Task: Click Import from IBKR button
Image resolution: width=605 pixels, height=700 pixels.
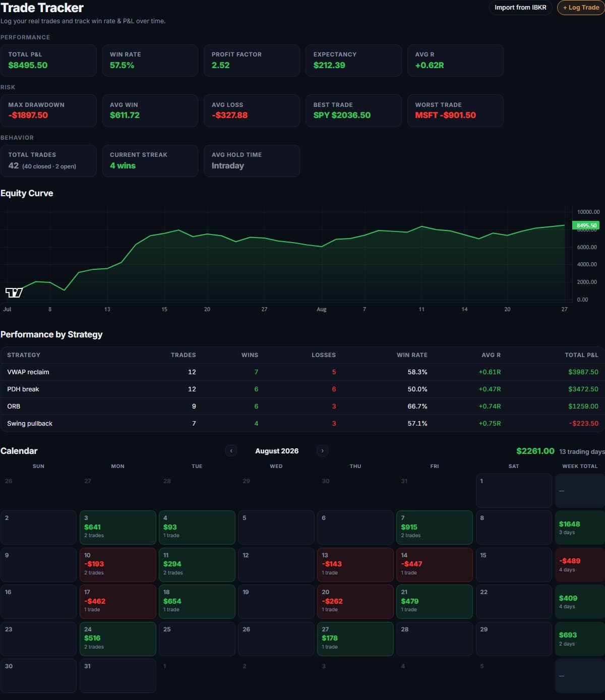Action: (x=520, y=8)
